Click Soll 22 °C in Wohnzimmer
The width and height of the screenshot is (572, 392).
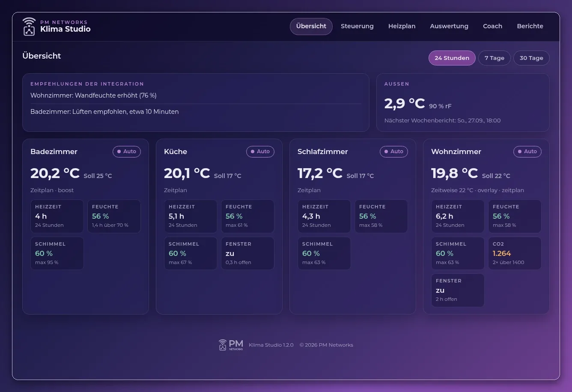click(x=496, y=176)
